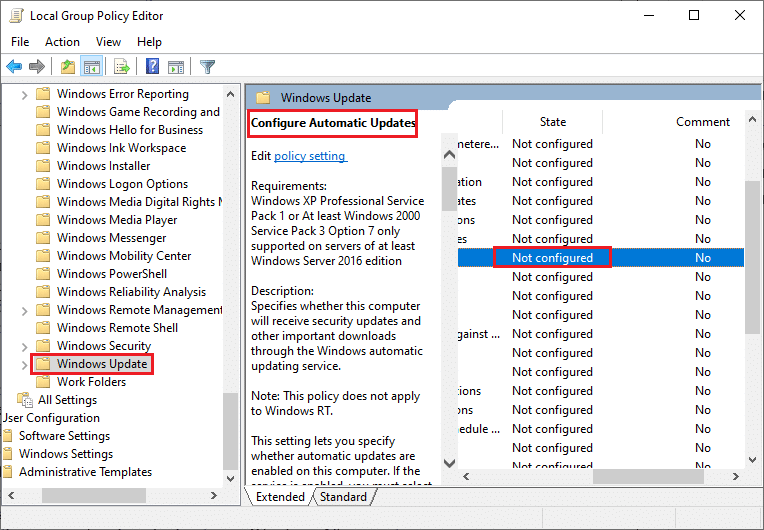The image size is (764, 530).
Task: Select Windows Settings under User Configuration
Action: [x=66, y=454]
